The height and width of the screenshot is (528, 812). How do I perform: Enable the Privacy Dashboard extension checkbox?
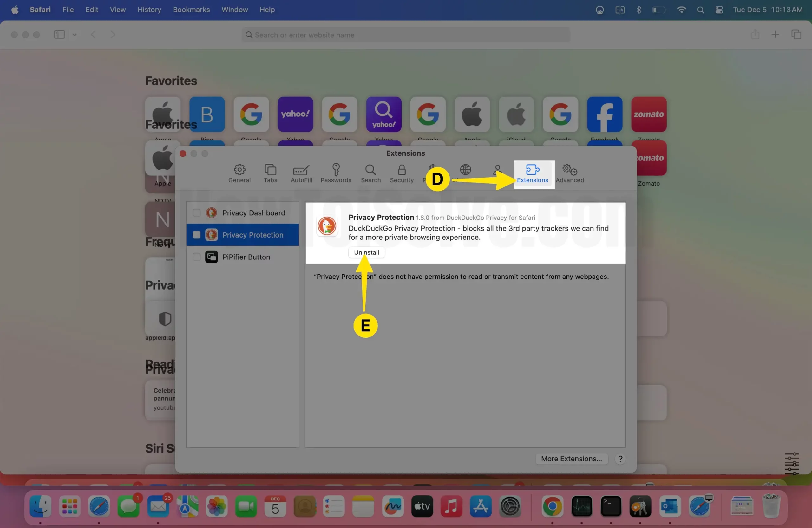197,213
